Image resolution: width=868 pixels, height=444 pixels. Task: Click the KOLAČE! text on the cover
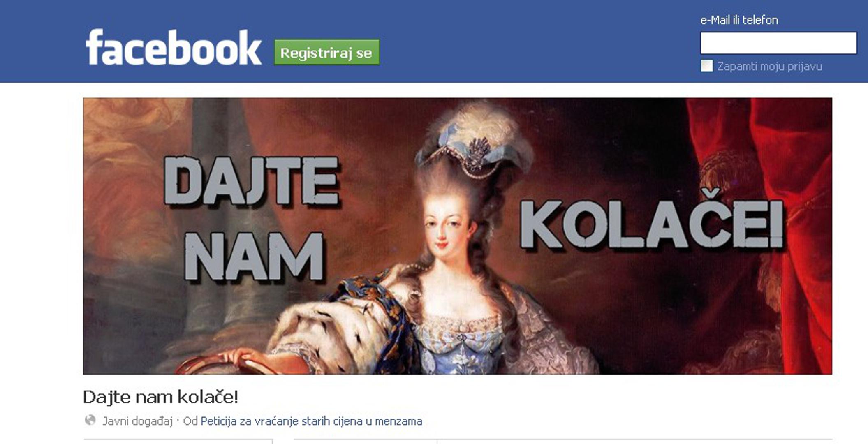point(652,222)
